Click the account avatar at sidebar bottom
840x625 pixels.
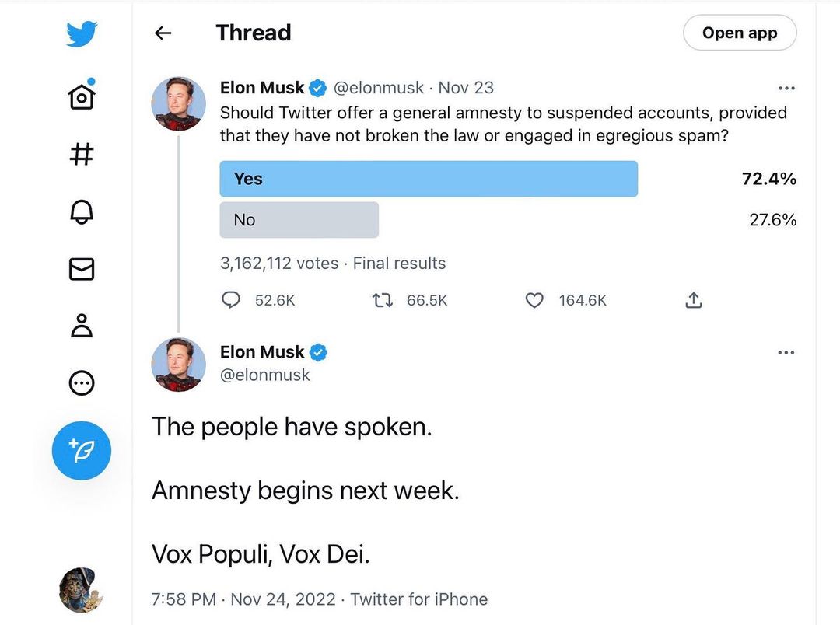click(82, 590)
